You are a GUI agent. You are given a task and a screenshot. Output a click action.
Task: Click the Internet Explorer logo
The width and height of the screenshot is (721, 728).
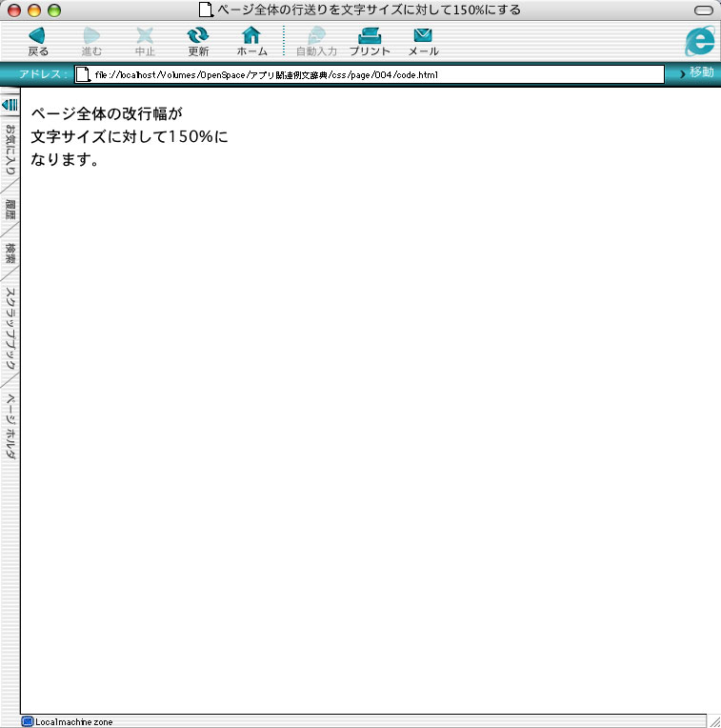[x=699, y=40]
